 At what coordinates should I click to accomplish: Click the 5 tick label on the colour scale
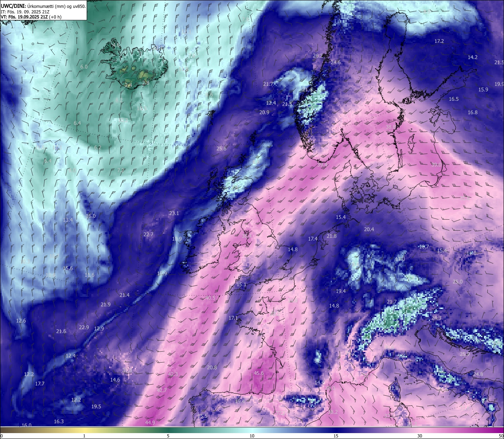(168, 436)
